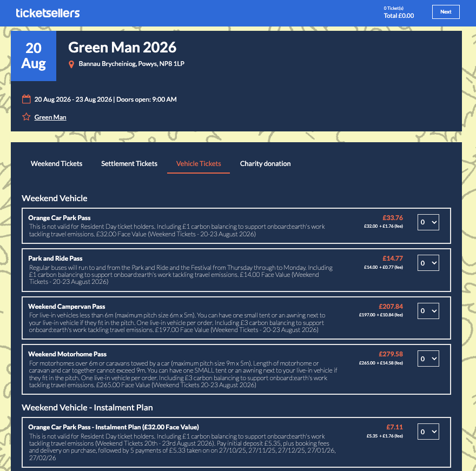Click the Green Man 2026 event title

(122, 48)
